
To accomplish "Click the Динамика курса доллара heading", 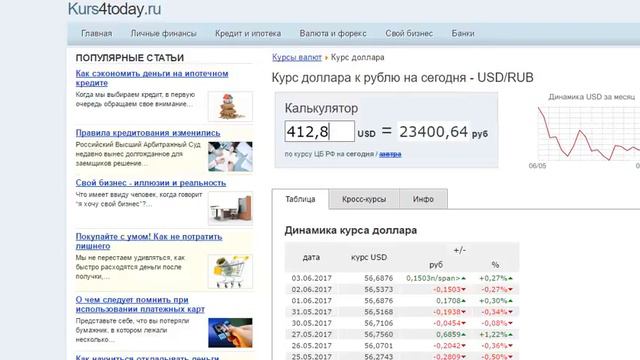I will point(351,230).
